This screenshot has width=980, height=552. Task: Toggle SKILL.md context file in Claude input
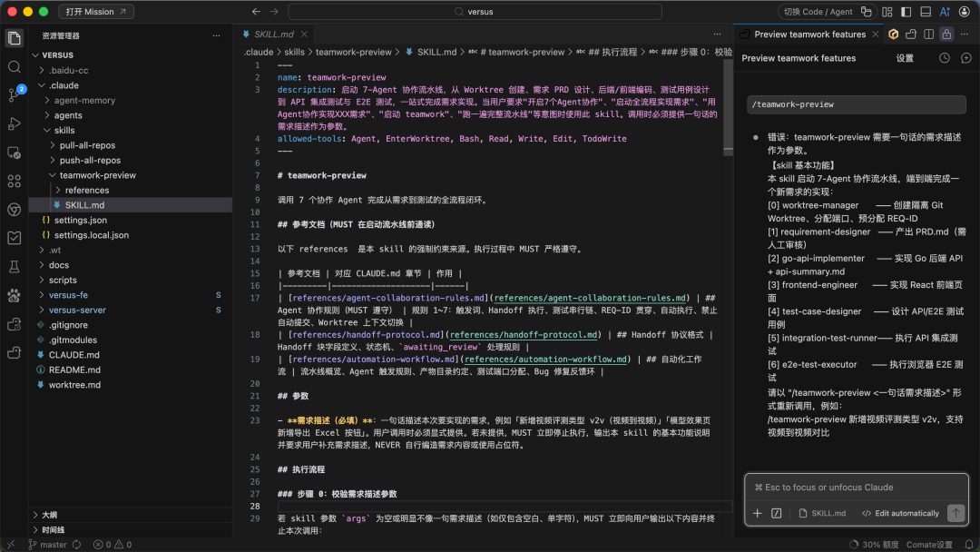[822, 513]
